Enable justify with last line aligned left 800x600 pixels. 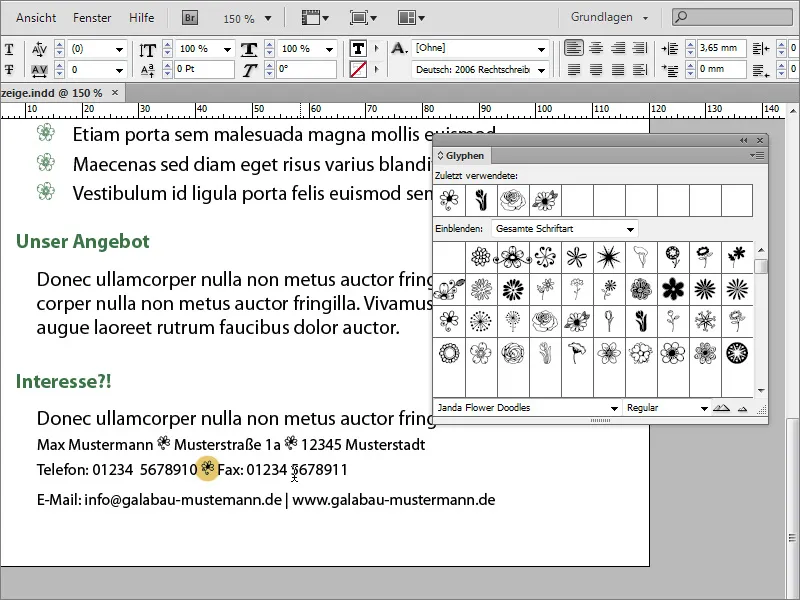coord(573,69)
